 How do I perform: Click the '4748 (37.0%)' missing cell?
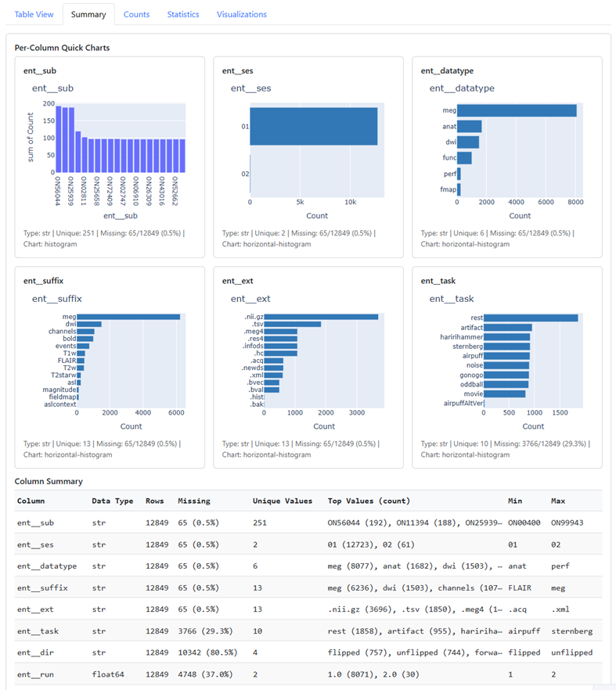coord(205,674)
